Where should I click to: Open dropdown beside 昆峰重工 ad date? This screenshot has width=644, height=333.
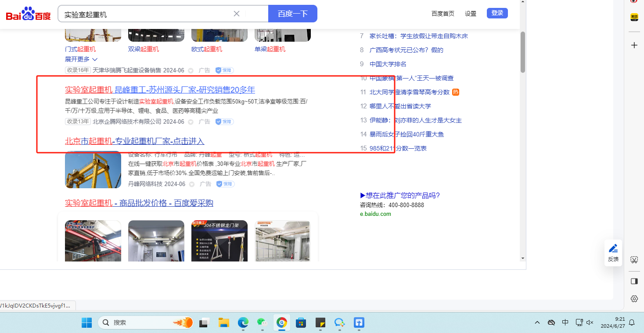191,122
